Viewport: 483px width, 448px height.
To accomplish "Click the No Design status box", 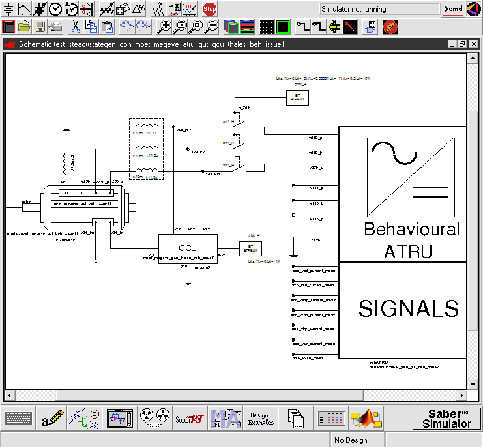I will pyautogui.click(x=357, y=440).
